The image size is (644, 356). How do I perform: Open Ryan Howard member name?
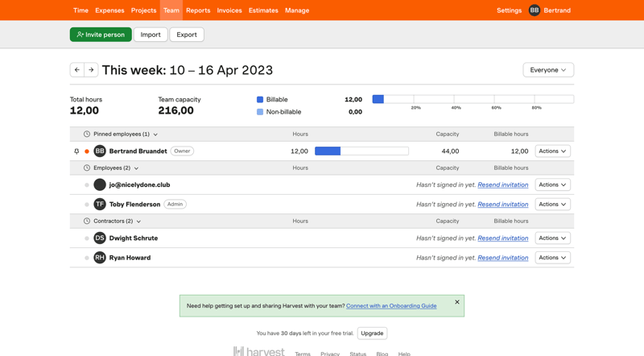[130, 258]
